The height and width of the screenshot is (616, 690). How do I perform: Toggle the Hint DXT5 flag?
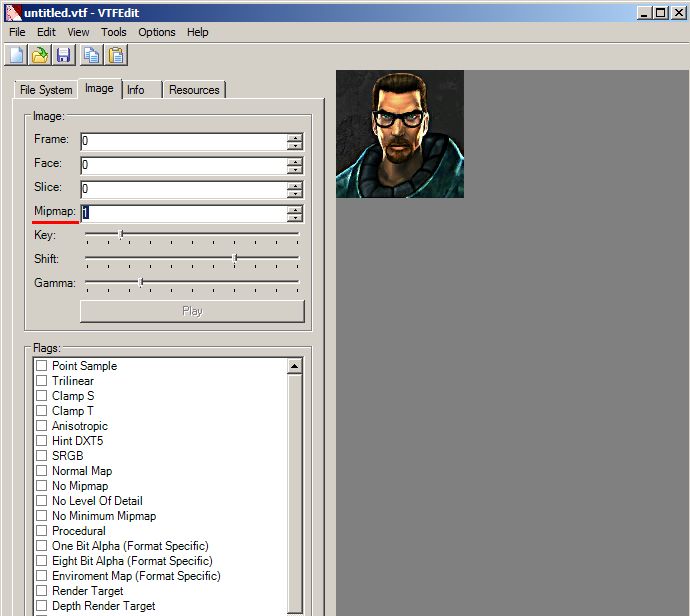[x=41, y=440]
